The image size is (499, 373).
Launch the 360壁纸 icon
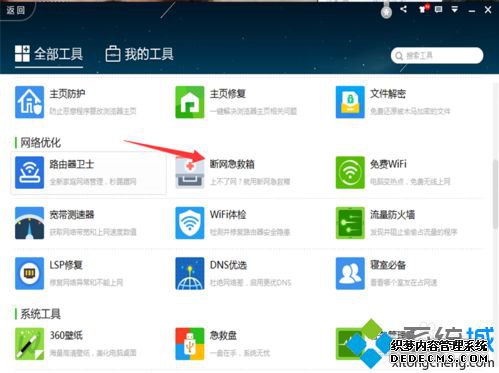pos(29,344)
